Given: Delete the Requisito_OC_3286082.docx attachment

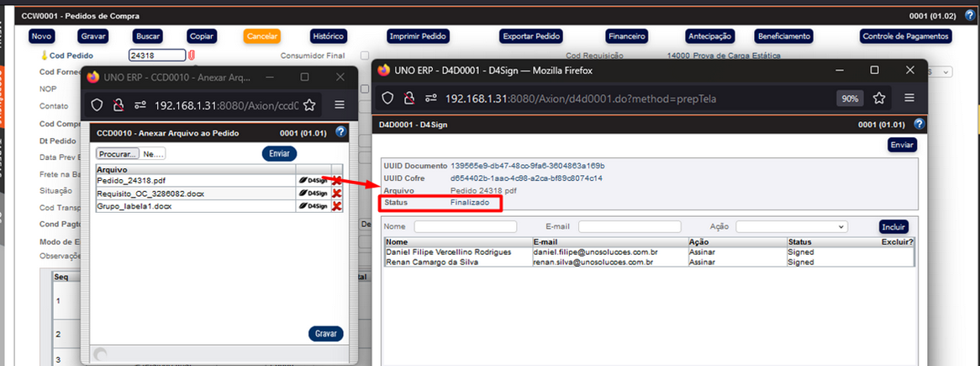Looking at the screenshot, I should tap(337, 194).
